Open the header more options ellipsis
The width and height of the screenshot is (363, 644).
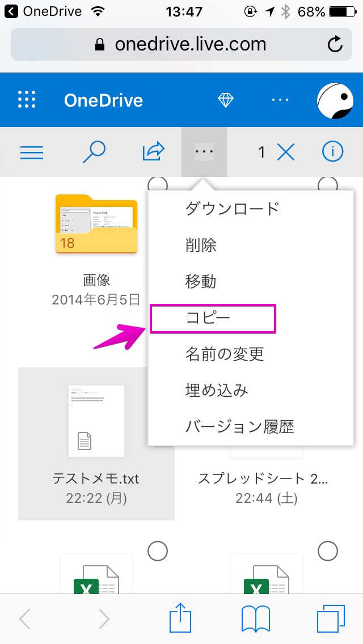pos(280,100)
